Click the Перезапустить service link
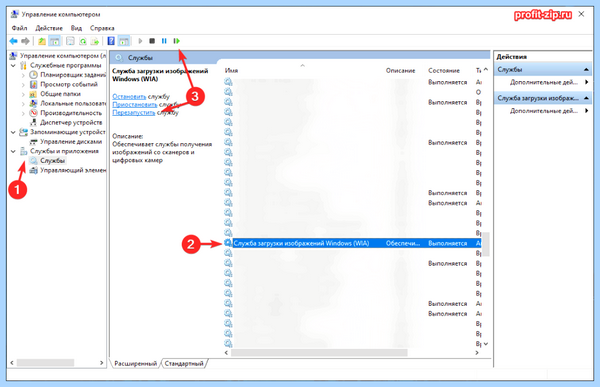This screenshot has width=600, height=387. point(134,113)
